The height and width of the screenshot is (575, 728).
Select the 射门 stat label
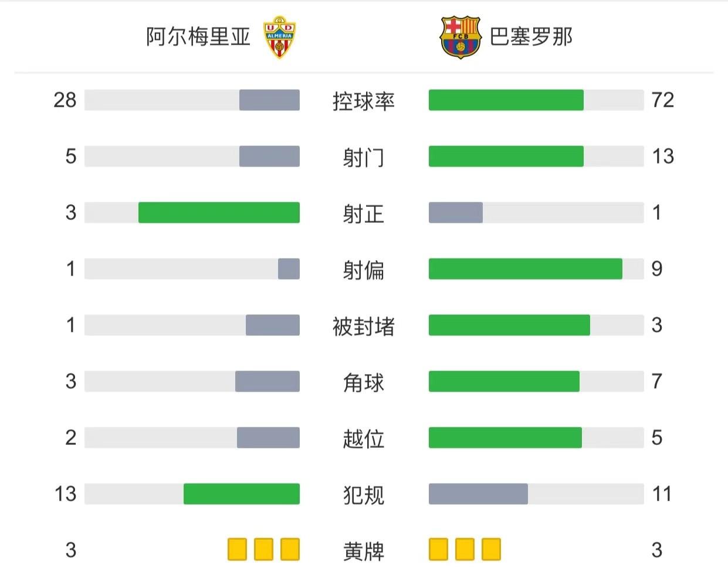click(x=363, y=157)
